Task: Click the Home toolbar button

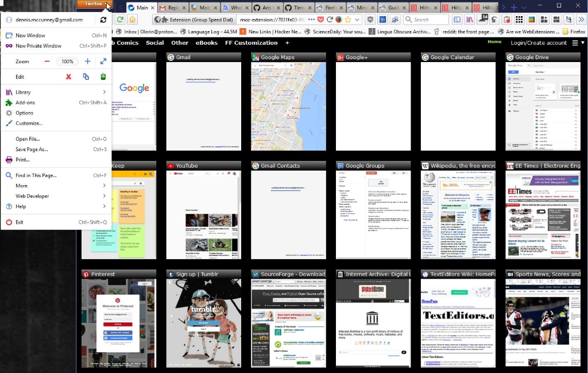Action: (132, 20)
